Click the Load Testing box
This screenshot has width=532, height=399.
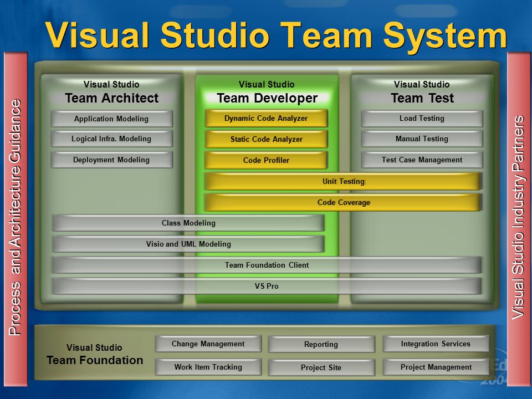coord(422,119)
